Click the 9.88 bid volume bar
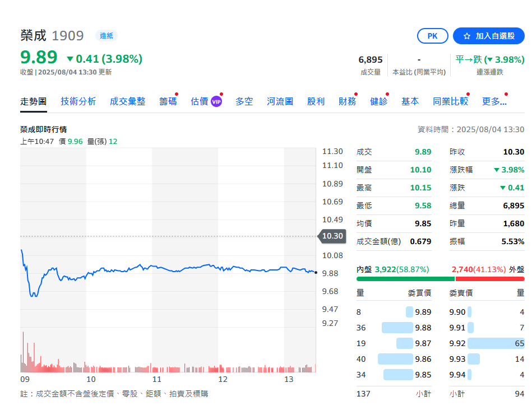 tap(397, 328)
